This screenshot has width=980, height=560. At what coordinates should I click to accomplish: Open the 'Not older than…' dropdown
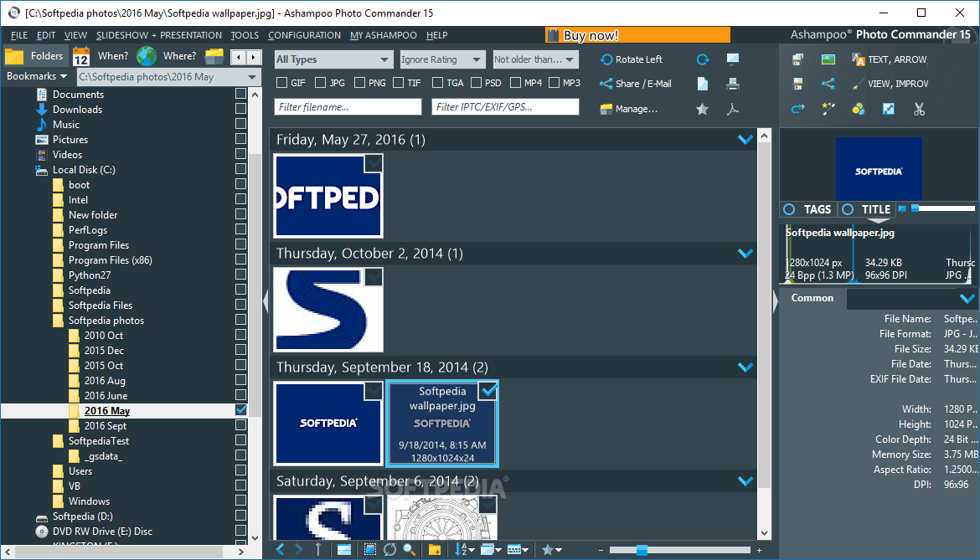click(x=535, y=59)
